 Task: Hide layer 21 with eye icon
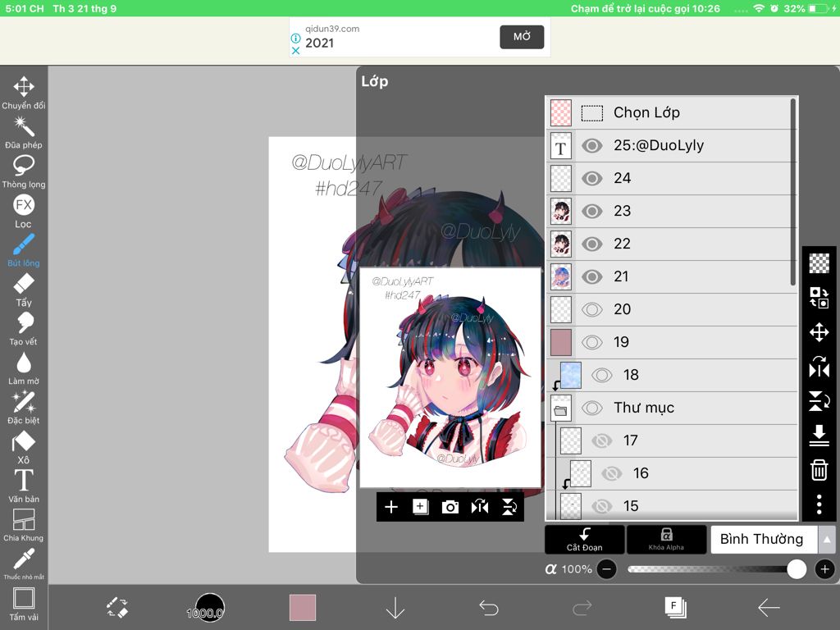click(x=592, y=277)
